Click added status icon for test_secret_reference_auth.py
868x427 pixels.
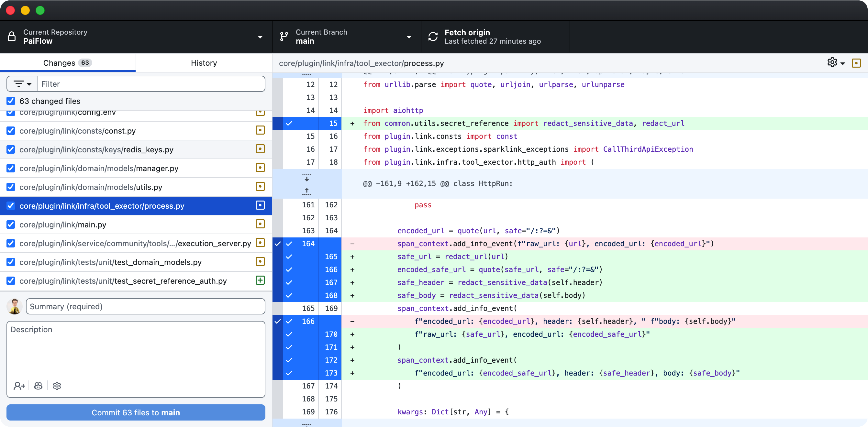pyautogui.click(x=260, y=280)
